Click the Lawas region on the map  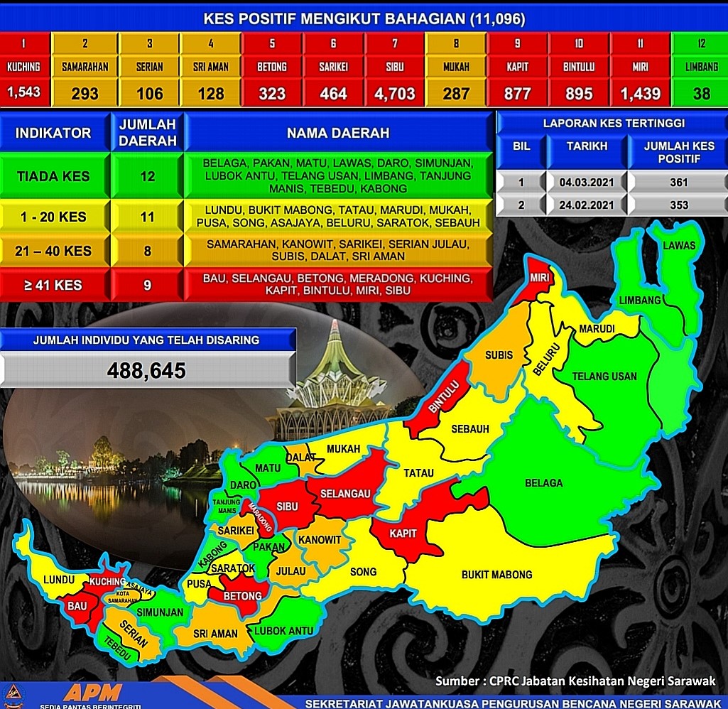678,247
